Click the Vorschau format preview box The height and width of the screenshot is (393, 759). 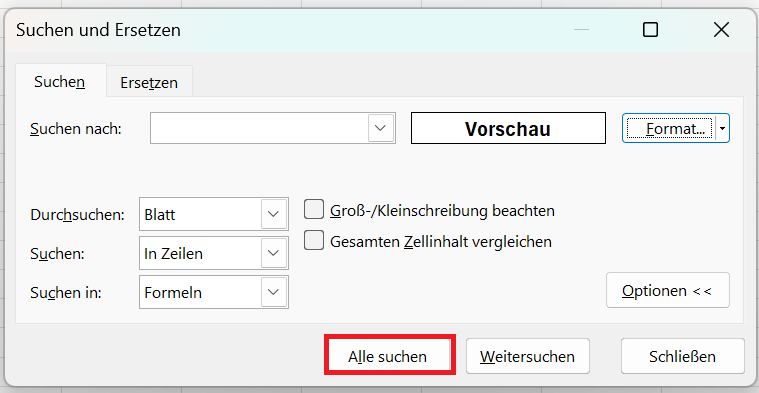point(508,128)
